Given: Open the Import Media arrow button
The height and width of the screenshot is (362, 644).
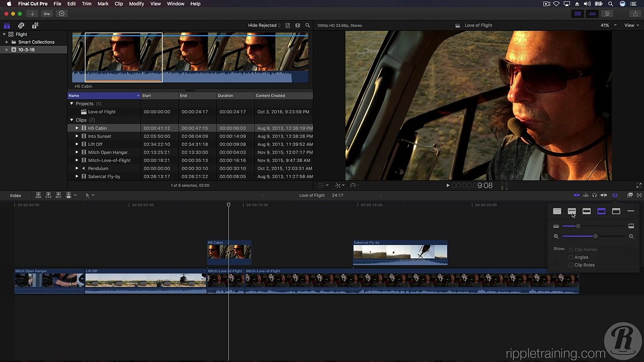Looking at the screenshot, I should pyautogui.click(x=32, y=14).
